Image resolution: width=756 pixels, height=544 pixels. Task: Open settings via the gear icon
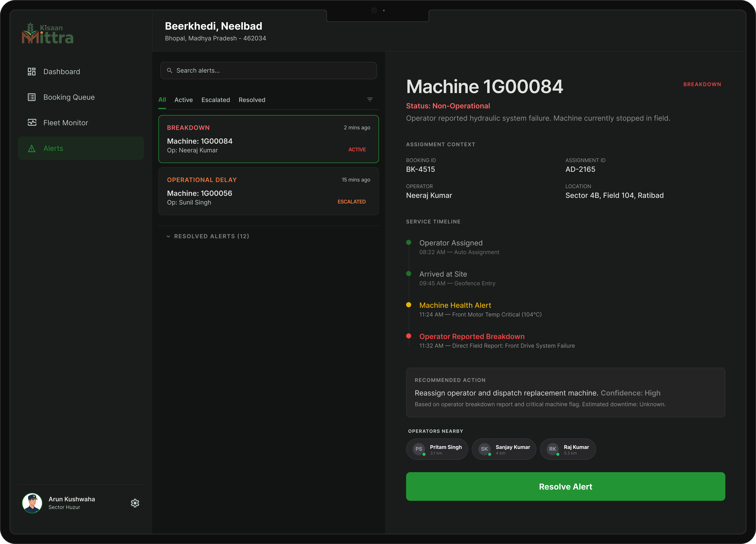(x=135, y=503)
